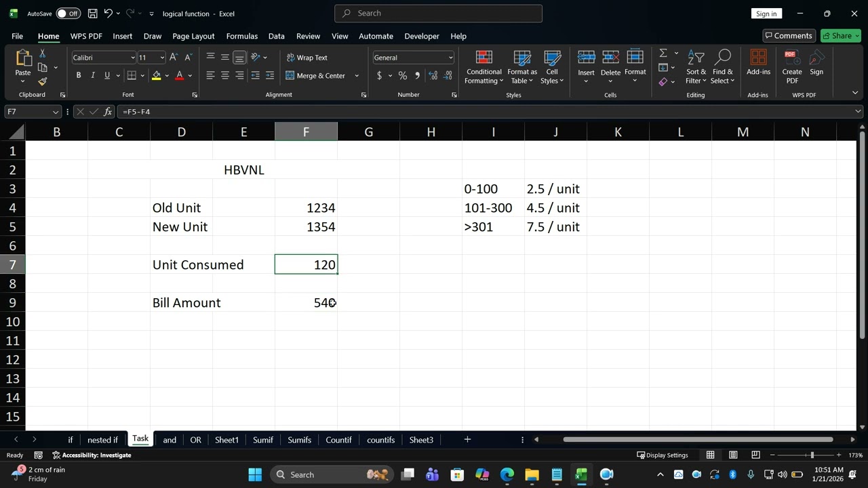868x488 pixels.
Task: Click the Borders icon
Action: (x=132, y=76)
